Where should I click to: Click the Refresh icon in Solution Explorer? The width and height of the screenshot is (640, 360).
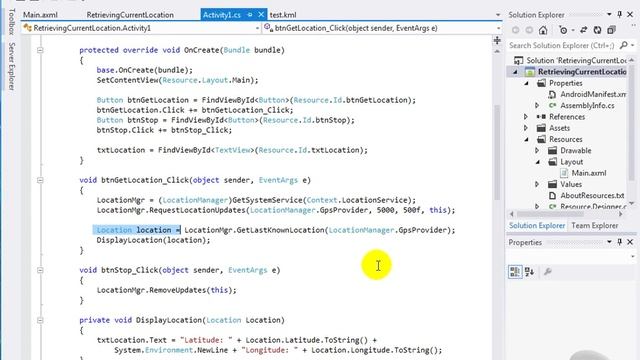pyautogui.click(x=597, y=30)
